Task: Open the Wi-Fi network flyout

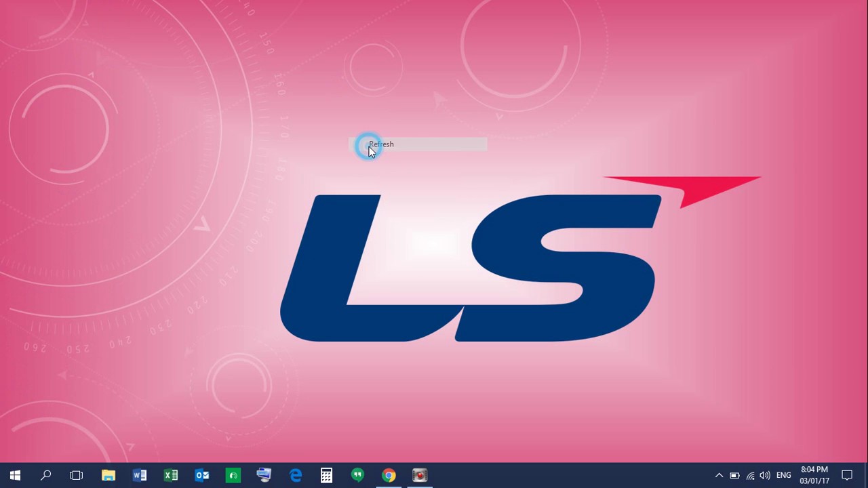Action: point(750,475)
